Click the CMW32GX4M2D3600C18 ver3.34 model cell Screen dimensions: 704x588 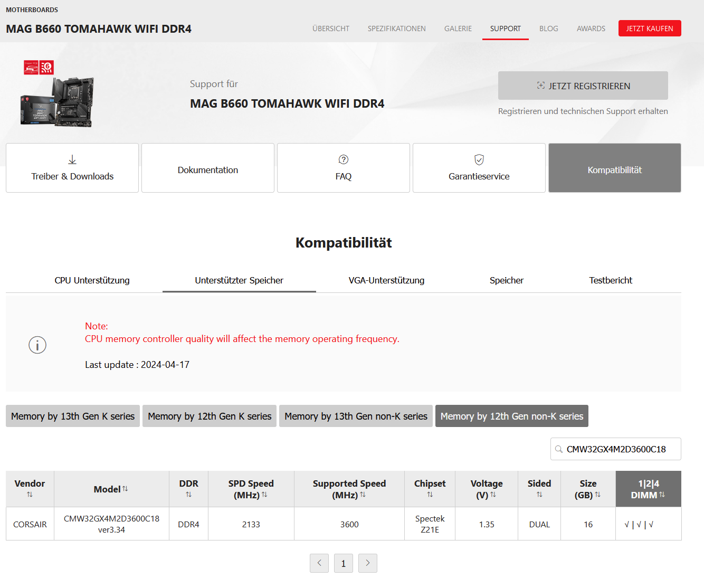(x=111, y=524)
